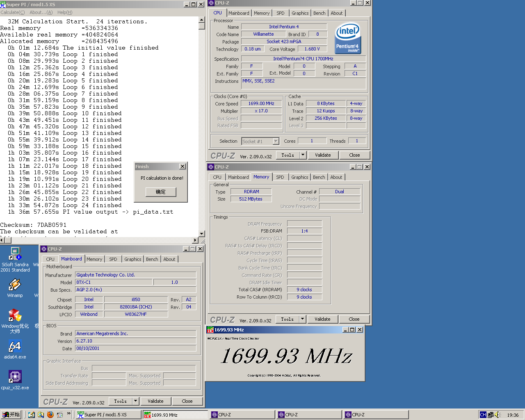
Task: Click the scroll down arrow in Super PI
Action: pos(201,233)
